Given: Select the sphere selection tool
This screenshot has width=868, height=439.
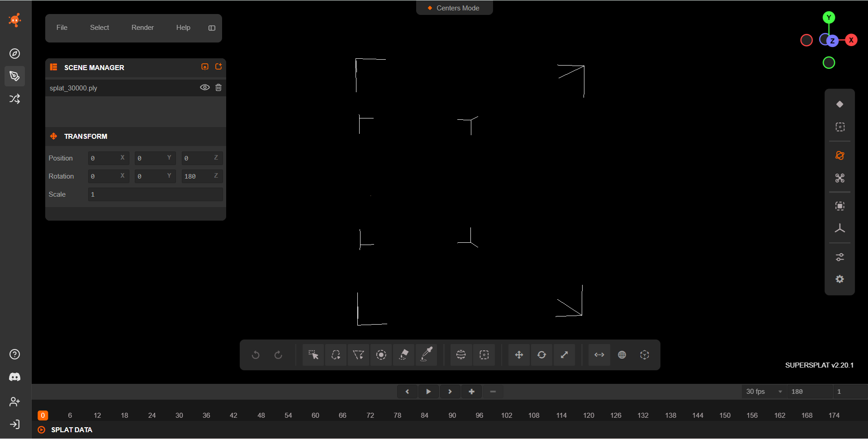Looking at the screenshot, I should (461, 355).
